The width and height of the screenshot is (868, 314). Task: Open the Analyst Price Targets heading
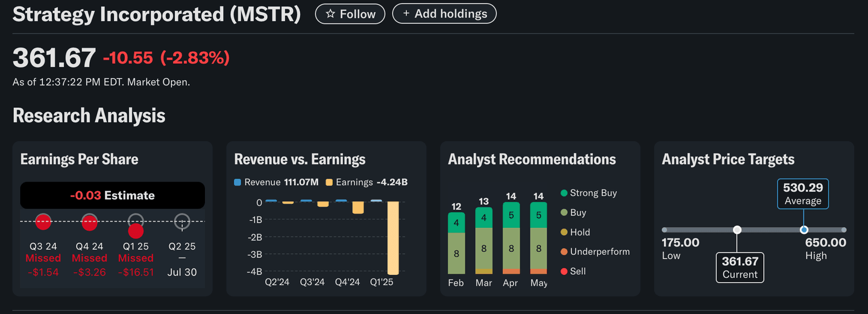(728, 159)
